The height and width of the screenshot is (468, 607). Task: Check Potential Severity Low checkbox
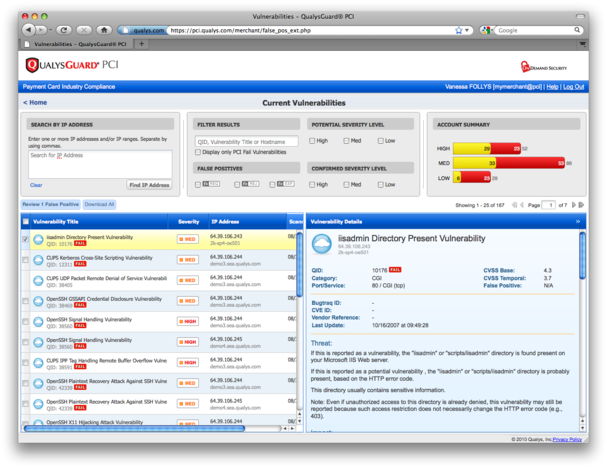(x=381, y=141)
